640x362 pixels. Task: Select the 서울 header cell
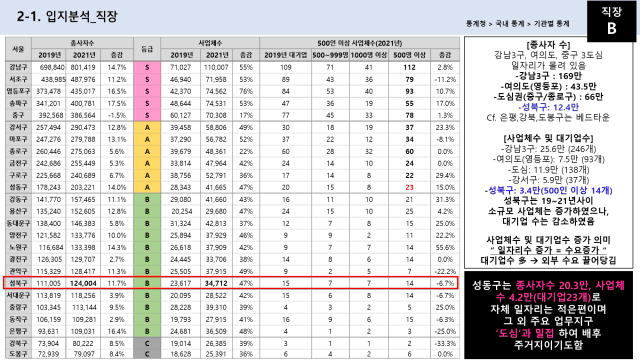[x=18, y=49]
